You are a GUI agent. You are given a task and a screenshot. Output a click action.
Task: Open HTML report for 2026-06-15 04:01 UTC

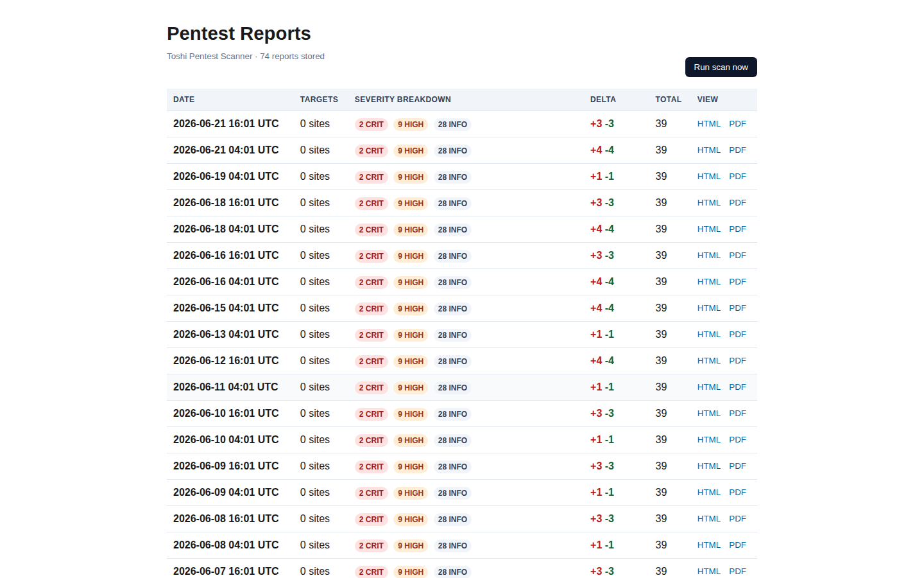pyautogui.click(x=708, y=308)
